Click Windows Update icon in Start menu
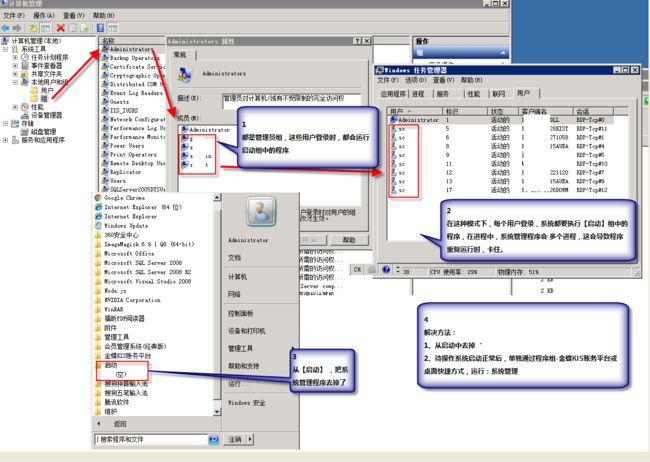Image resolution: width=650 pixels, height=462 pixels. point(98,226)
